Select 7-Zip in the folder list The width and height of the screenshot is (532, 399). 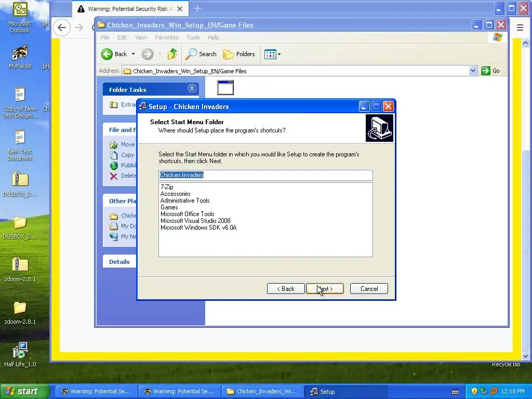[x=167, y=187]
